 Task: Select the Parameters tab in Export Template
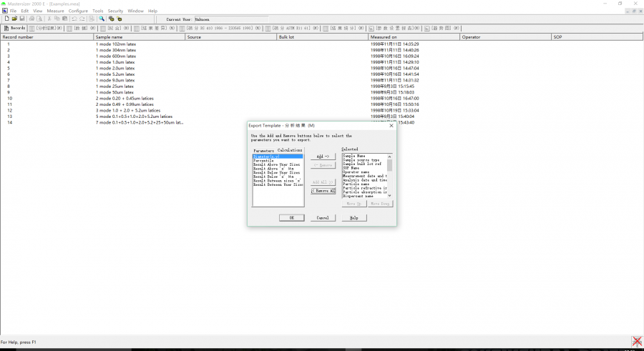point(263,151)
